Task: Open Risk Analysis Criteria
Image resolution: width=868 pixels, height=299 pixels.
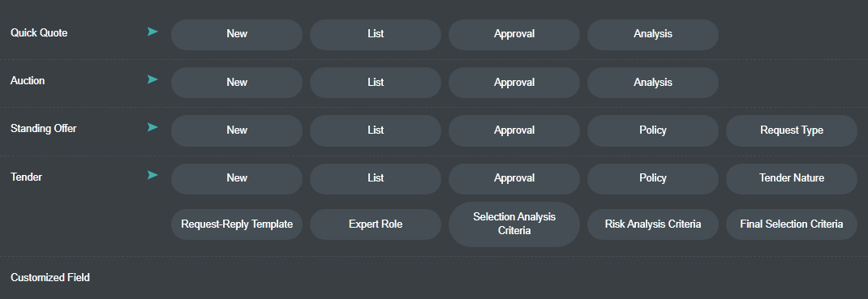Action: coord(653,224)
